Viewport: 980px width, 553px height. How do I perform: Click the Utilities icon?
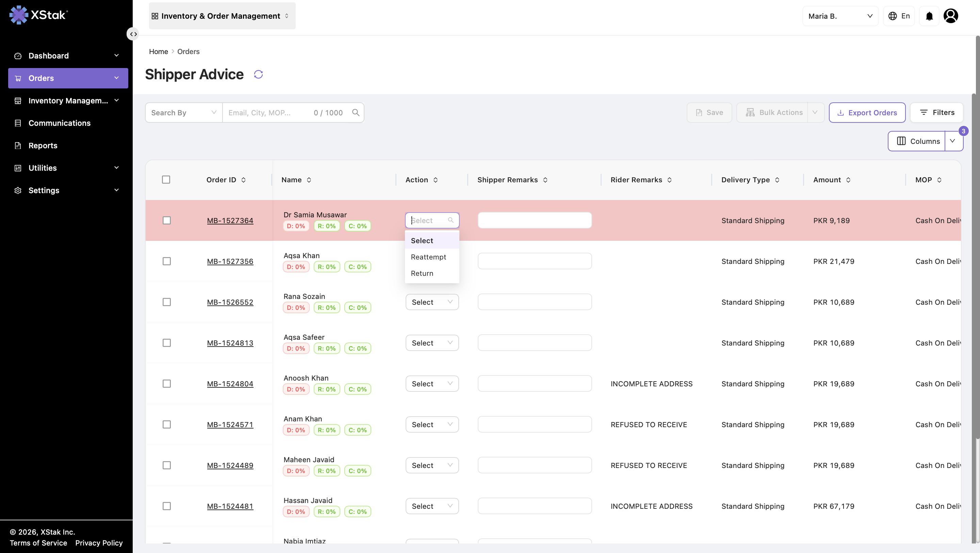[18, 168]
